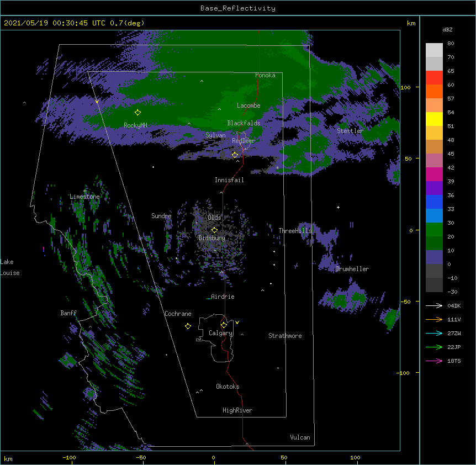This screenshot has height=465, width=476.
Task: Click the Lacombe city label
Action: tap(248, 105)
